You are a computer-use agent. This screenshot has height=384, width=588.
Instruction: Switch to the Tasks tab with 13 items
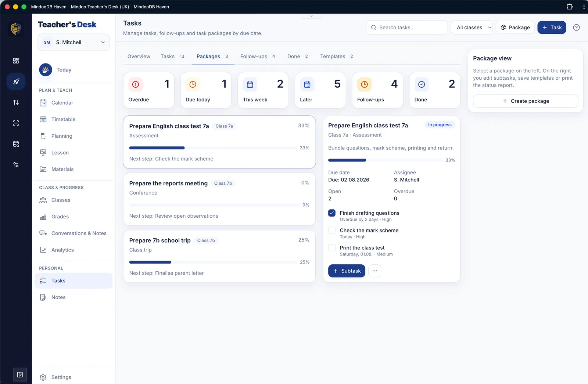point(172,56)
